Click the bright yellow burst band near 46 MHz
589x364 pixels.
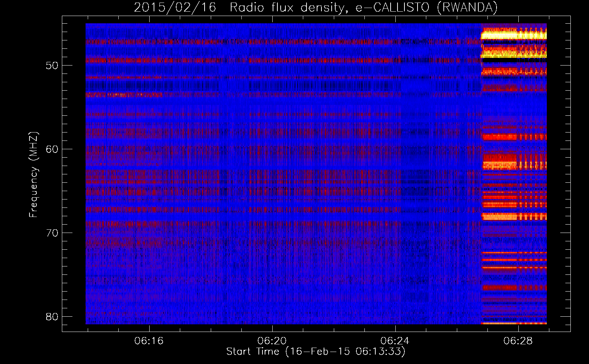coord(514,35)
